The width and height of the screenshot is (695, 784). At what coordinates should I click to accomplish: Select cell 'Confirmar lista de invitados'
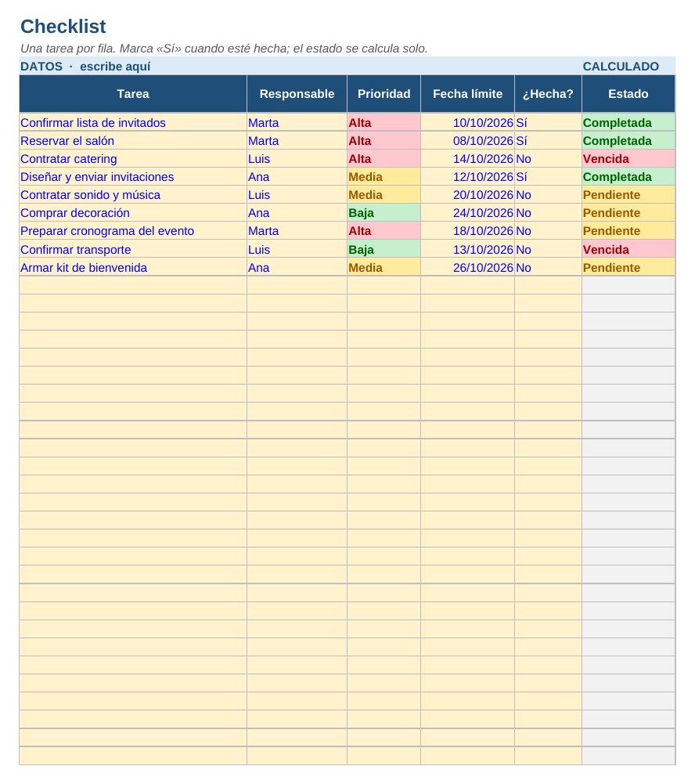[133, 122]
